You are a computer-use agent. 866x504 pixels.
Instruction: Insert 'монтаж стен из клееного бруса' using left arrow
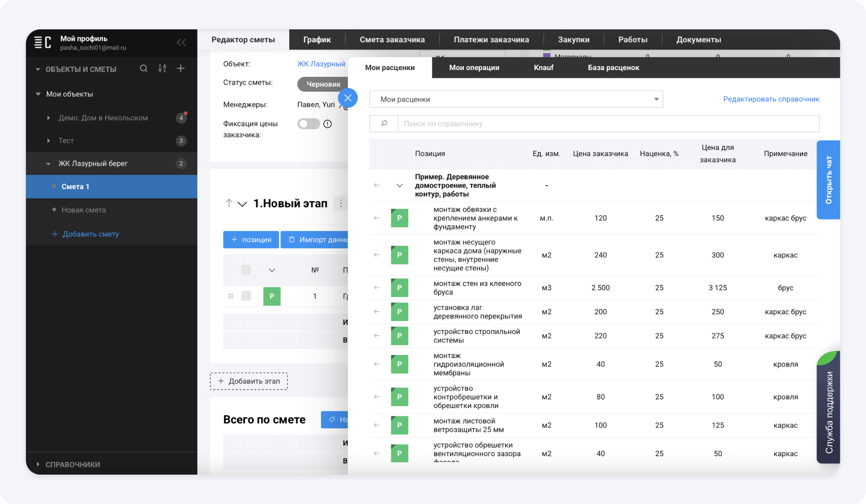[377, 288]
